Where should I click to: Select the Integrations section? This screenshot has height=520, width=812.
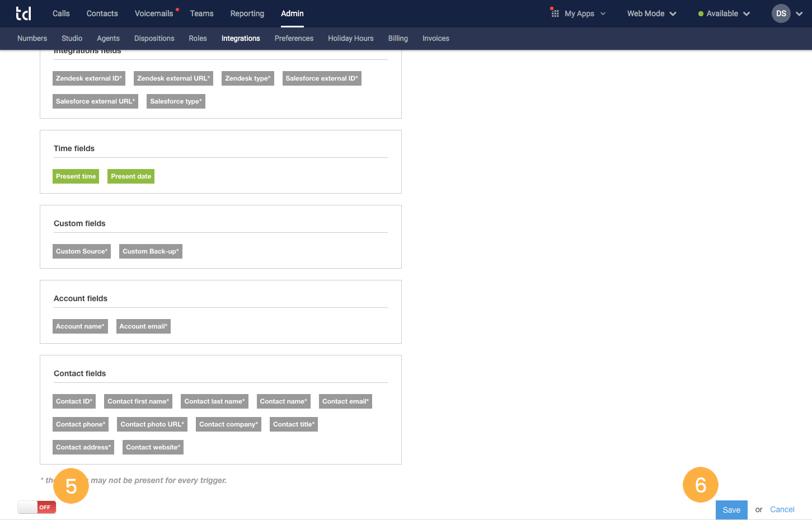(241, 38)
